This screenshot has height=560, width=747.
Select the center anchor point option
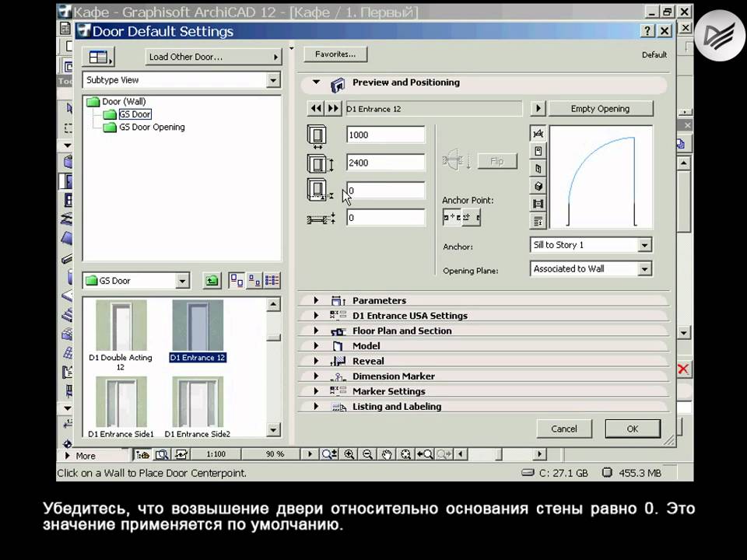point(451,218)
